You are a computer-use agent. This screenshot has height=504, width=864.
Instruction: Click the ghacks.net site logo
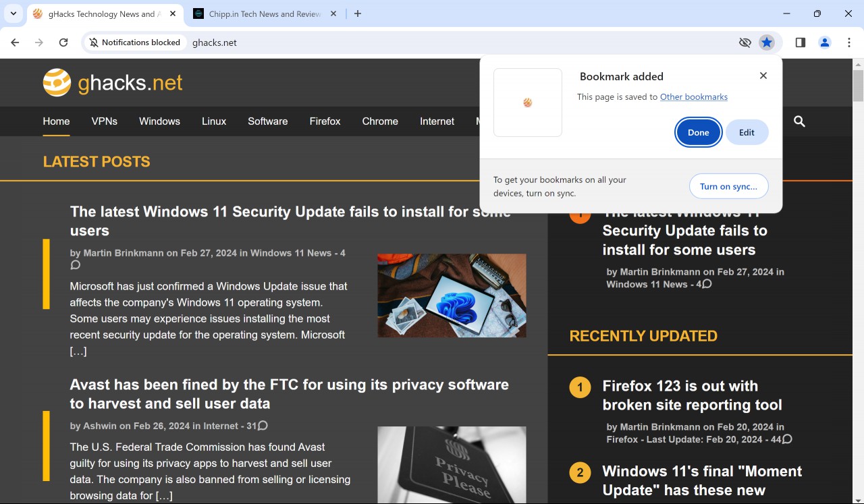pyautogui.click(x=113, y=82)
